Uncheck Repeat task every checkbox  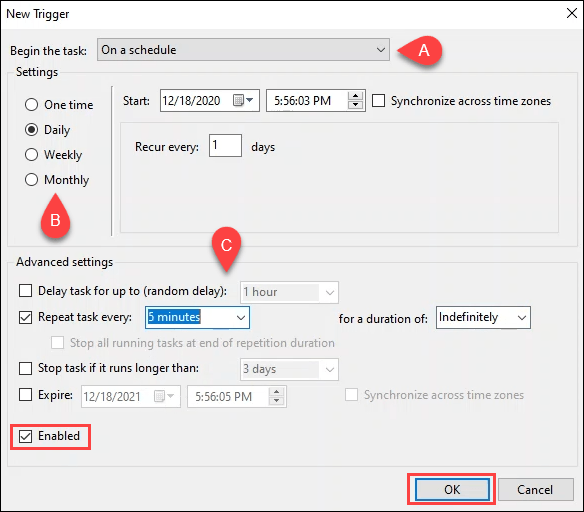click(25, 317)
